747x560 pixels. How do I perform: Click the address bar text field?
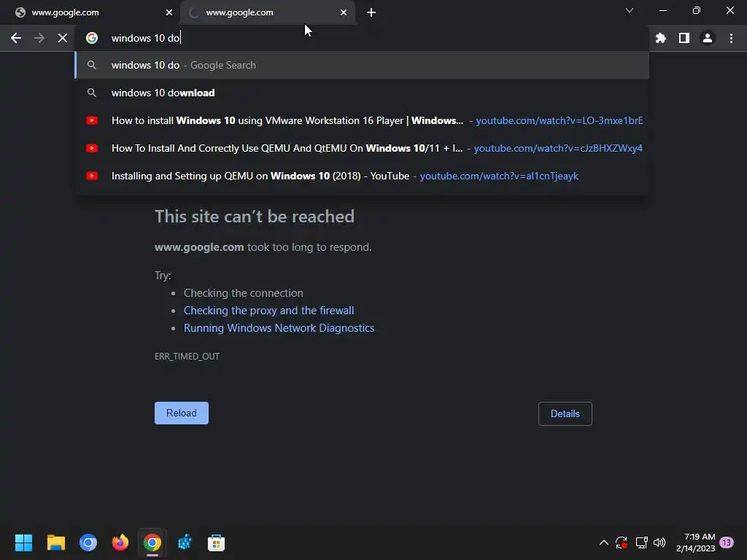click(x=362, y=38)
